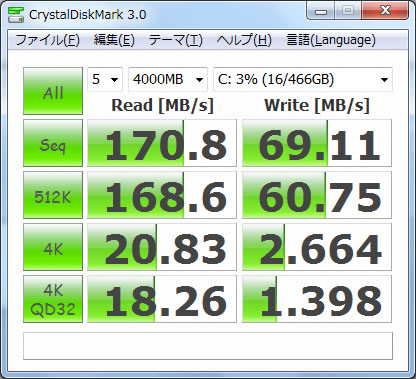Expand the test count dropdown showing 5
This screenshot has height=379, width=416.
105,79
